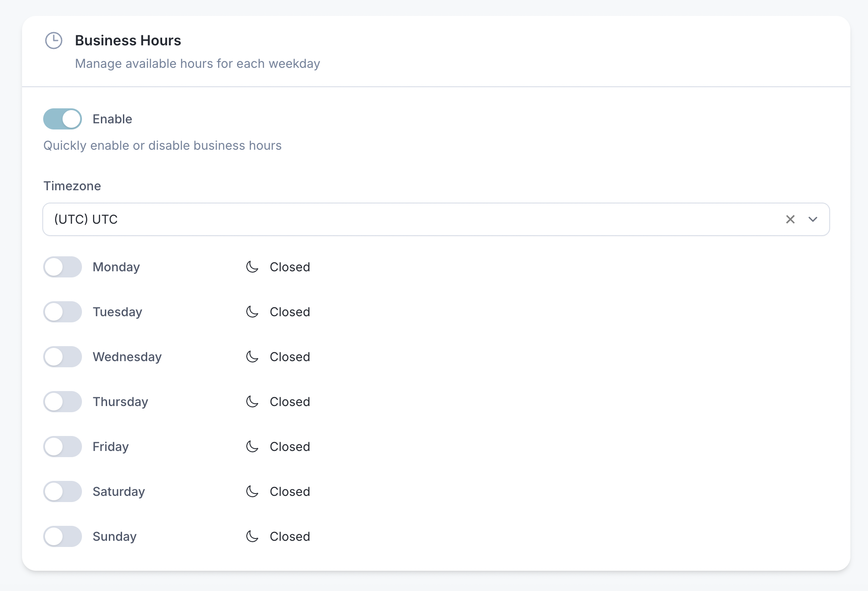This screenshot has height=591, width=868.
Task: Click the moon icon in Friday row
Action: (x=252, y=447)
